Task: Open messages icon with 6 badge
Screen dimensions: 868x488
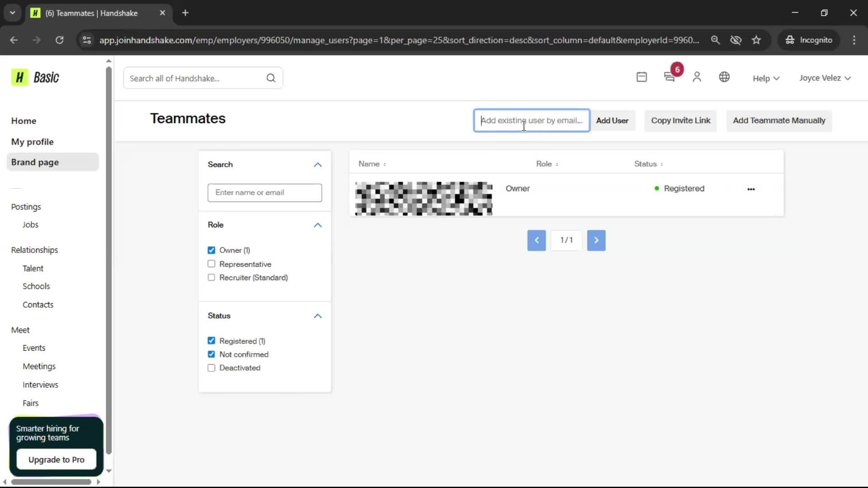Action: pyautogui.click(x=670, y=77)
